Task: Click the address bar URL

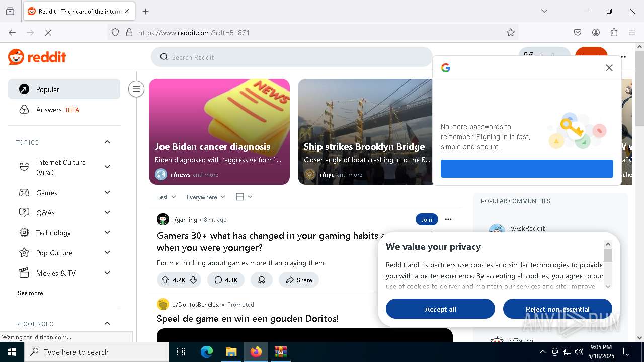Action: (x=194, y=33)
